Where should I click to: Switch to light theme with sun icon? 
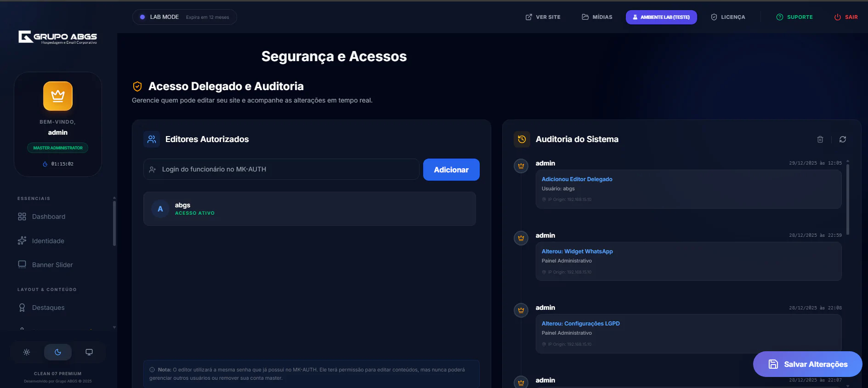point(27,352)
